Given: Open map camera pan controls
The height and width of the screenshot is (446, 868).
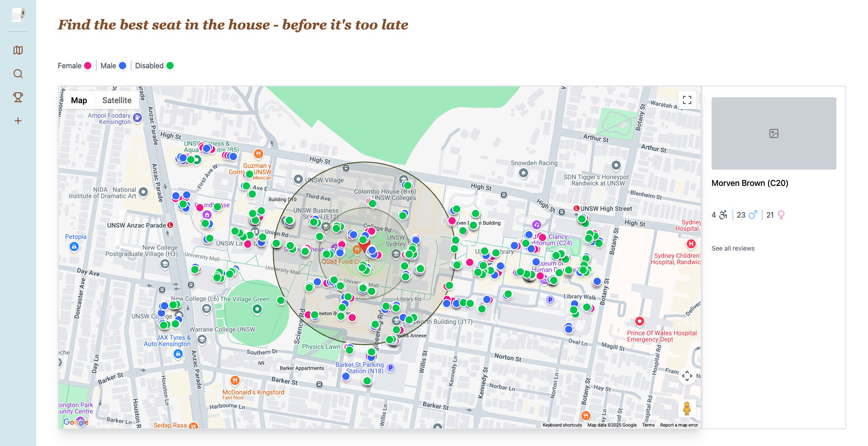Looking at the screenshot, I should [x=687, y=376].
